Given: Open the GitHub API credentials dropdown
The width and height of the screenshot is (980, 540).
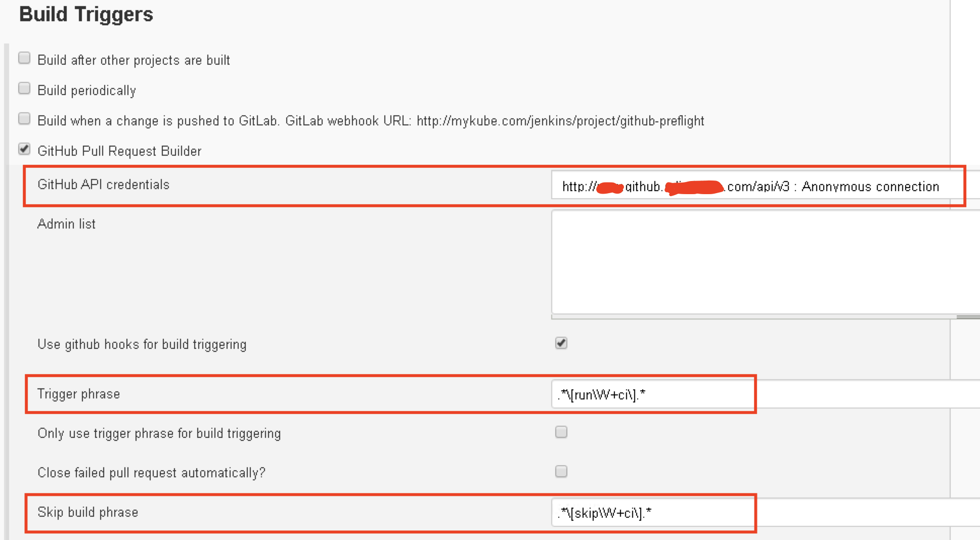Looking at the screenshot, I should coord(759,187).
